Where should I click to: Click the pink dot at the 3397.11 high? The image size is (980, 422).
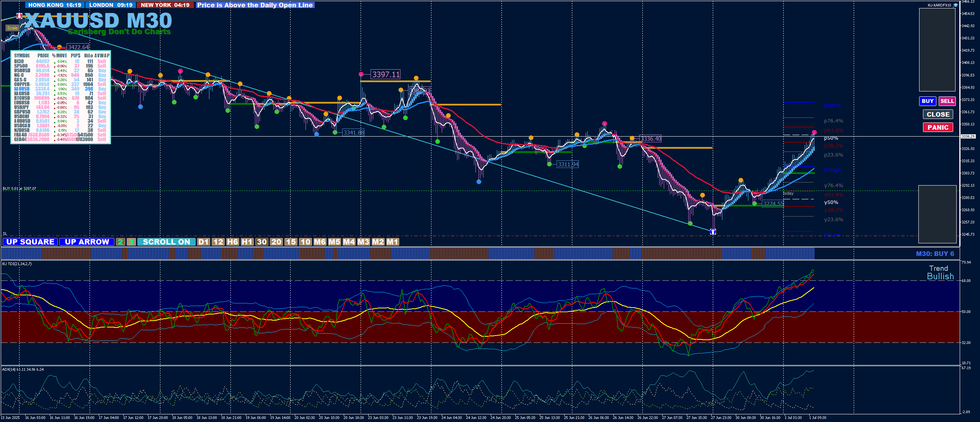(361, 74)
